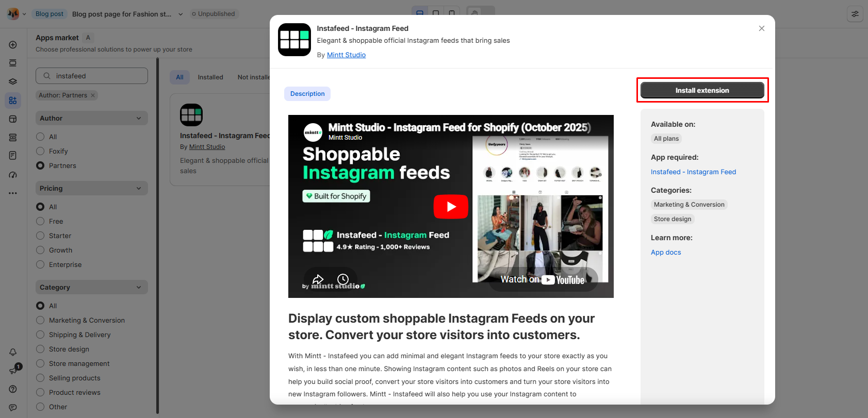The image size is (868, 418).
Task: Click the Mintt channel avatar on video
Action: [313, 132]
